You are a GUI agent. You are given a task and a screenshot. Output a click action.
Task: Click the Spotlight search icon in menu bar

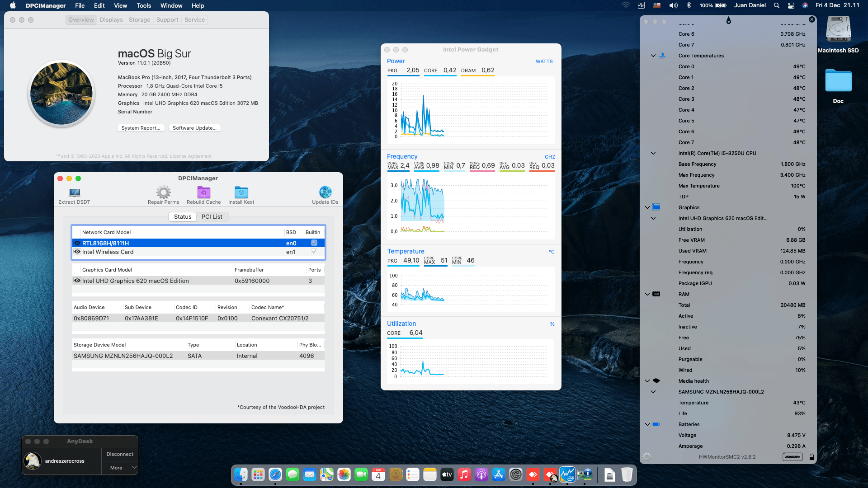click(x=776, y=5)
